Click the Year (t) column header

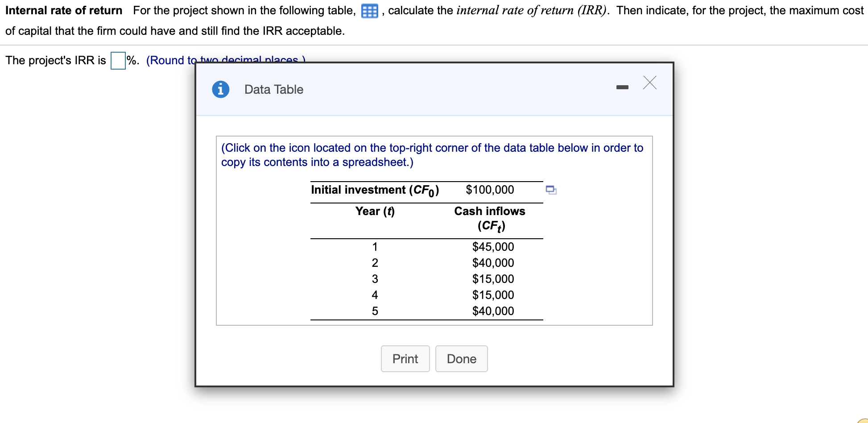375,211
